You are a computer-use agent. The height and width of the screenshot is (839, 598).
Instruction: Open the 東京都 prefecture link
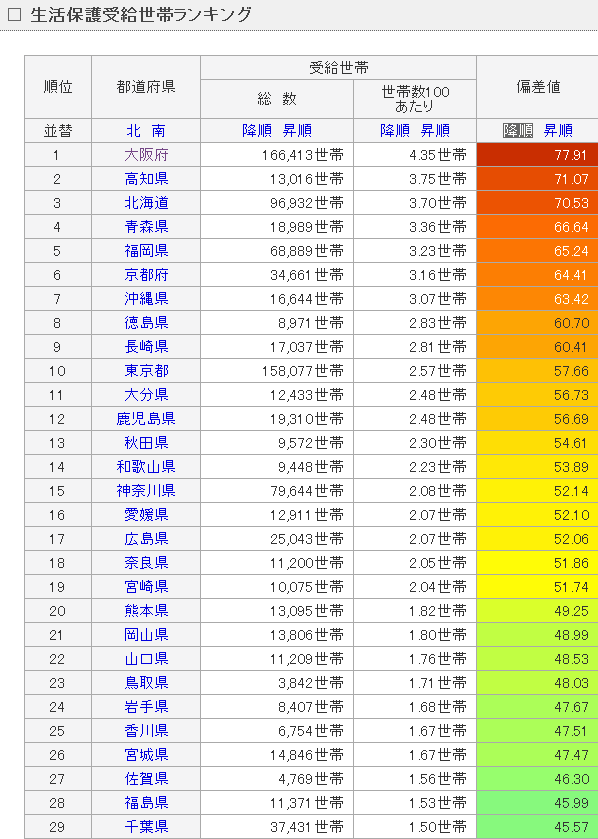tap(147, 371)
